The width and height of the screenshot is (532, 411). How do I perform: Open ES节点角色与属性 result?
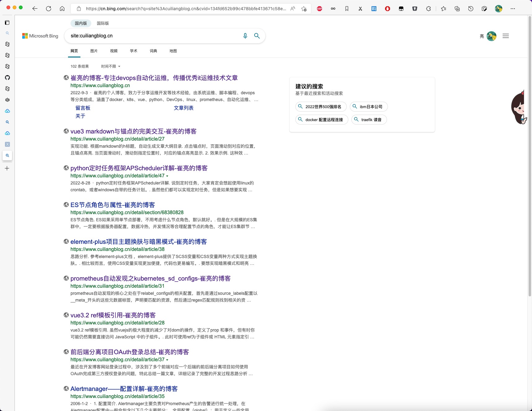point(113,205)
